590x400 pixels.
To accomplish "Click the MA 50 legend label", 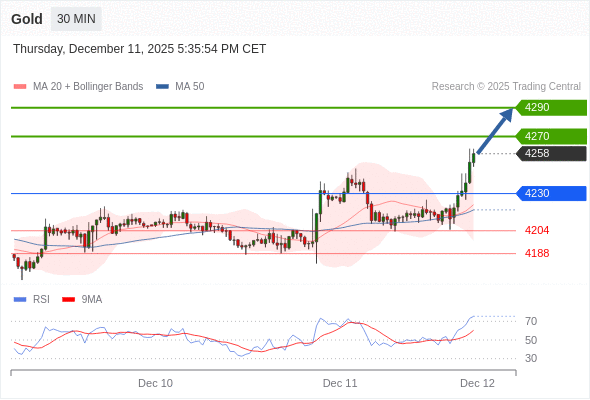I will coord(190,87).
